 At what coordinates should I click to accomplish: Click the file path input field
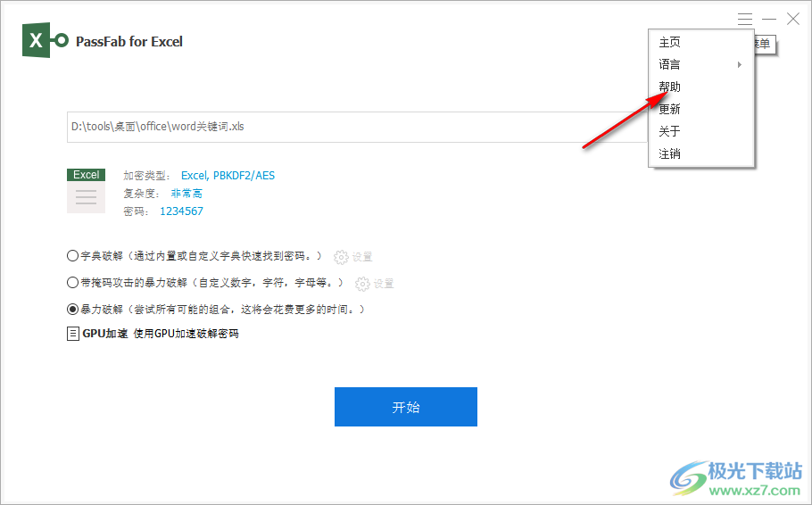(x=357, y=127)
